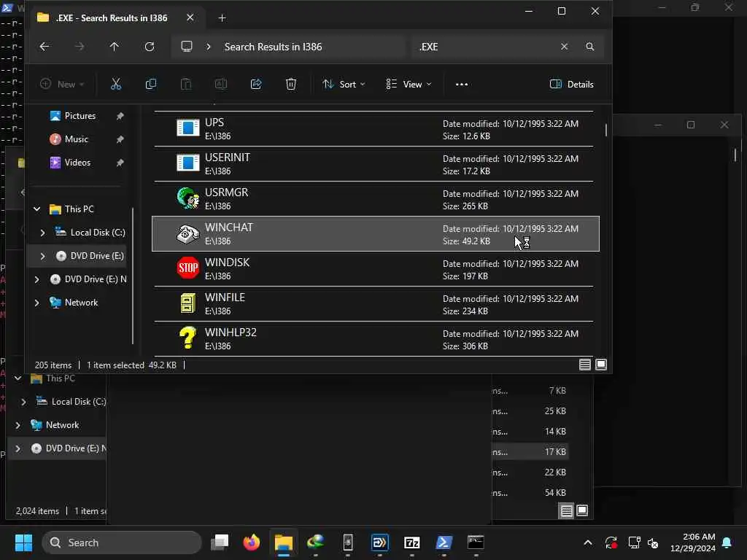747x560 pixels.
Task: Click Search Results in I386 breadcrumb
Action: 273,47
